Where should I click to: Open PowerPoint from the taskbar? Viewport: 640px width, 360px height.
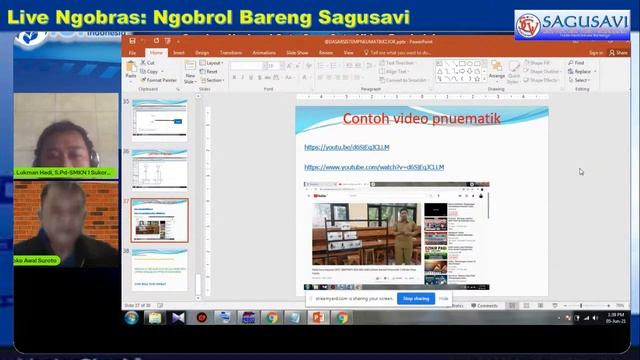pyautogui.click(x=318, y=318)
